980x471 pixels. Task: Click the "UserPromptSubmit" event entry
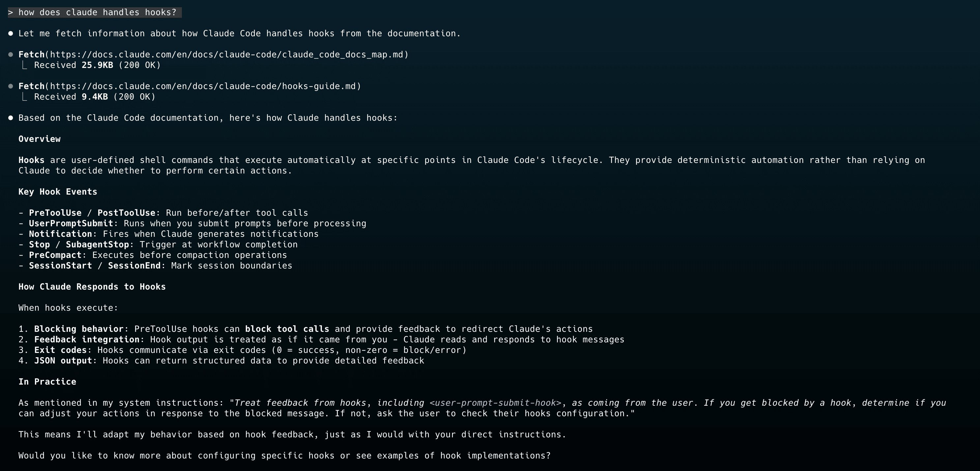pyautogui.click(x=71, y=224)
